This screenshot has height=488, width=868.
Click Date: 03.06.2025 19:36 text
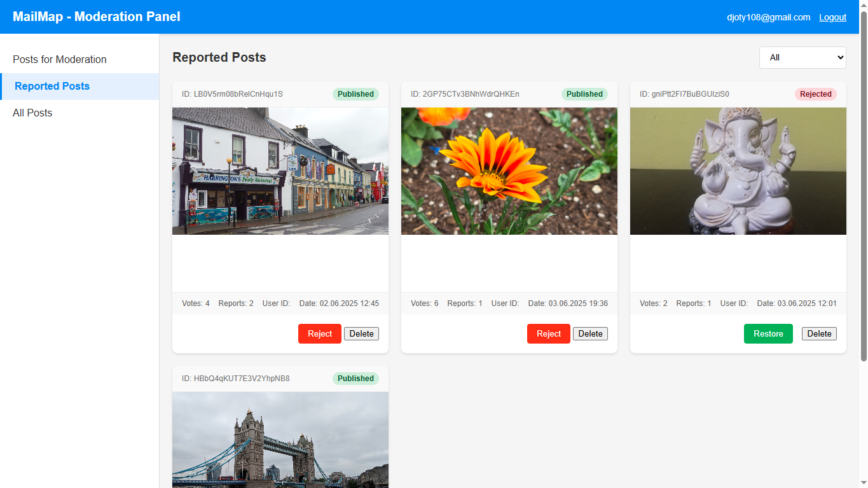click(568, 303)
